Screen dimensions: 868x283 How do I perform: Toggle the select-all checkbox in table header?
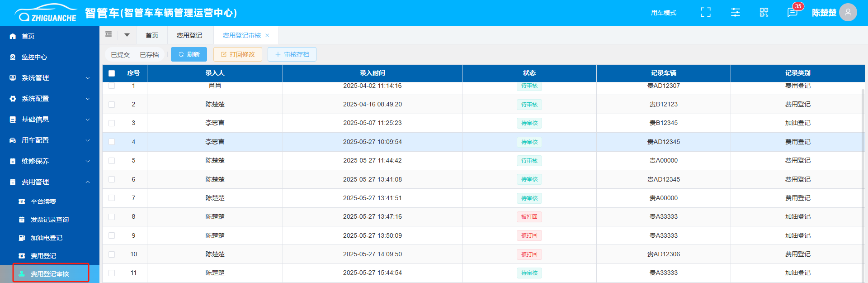pos(112,73)
